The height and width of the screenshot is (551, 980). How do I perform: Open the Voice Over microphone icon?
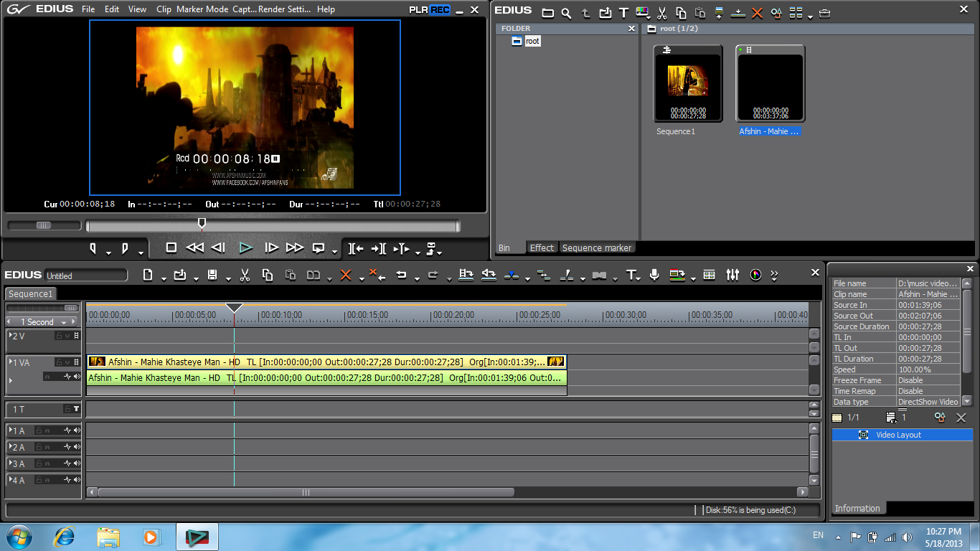pos(654,275)
